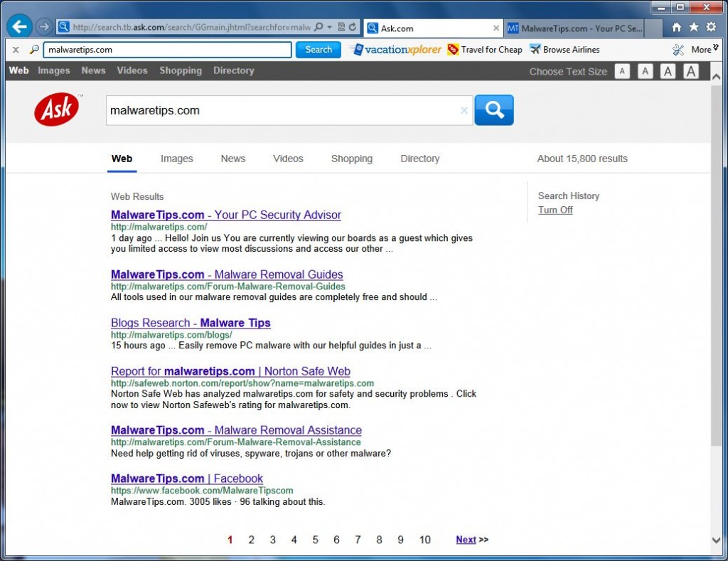Open MalwareTips.com | Facebook result link

pos(187,479)
